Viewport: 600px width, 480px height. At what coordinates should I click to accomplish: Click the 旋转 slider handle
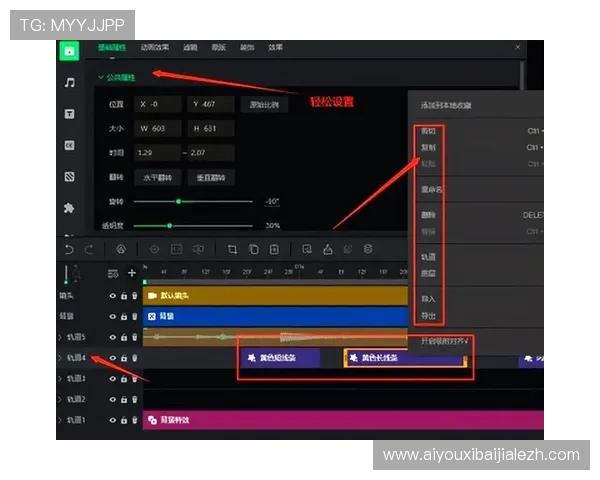179,201
